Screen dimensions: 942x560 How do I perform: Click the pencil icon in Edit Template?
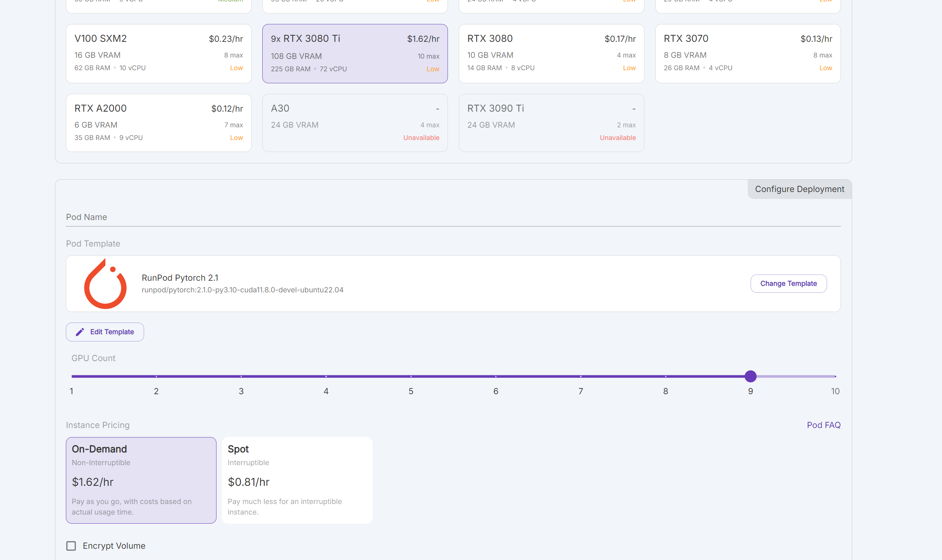click(80, 332)
